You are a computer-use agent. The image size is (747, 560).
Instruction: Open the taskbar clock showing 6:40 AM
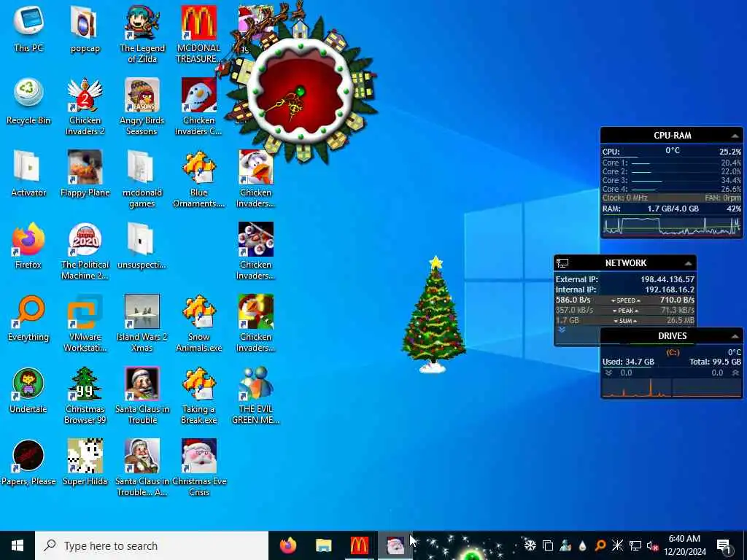pos(685,545)
